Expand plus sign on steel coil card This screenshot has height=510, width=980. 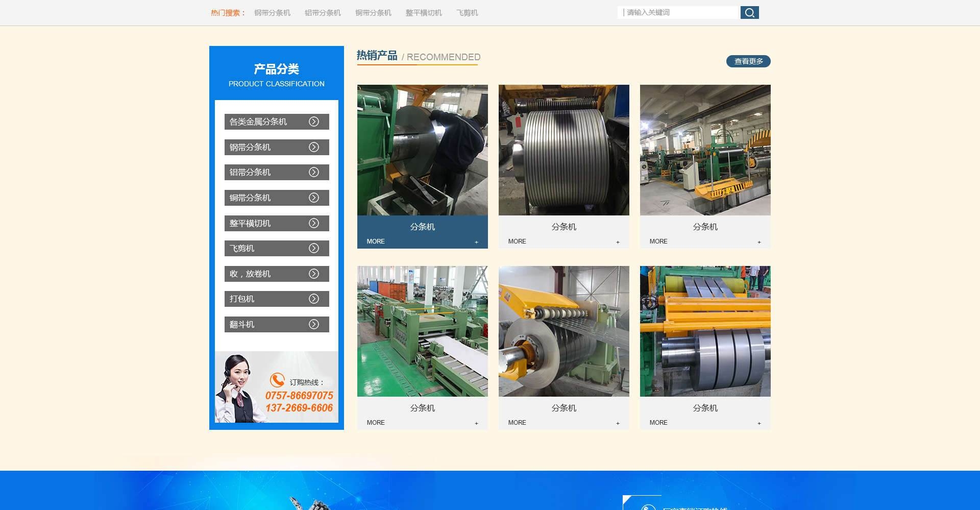pos(618,242)
